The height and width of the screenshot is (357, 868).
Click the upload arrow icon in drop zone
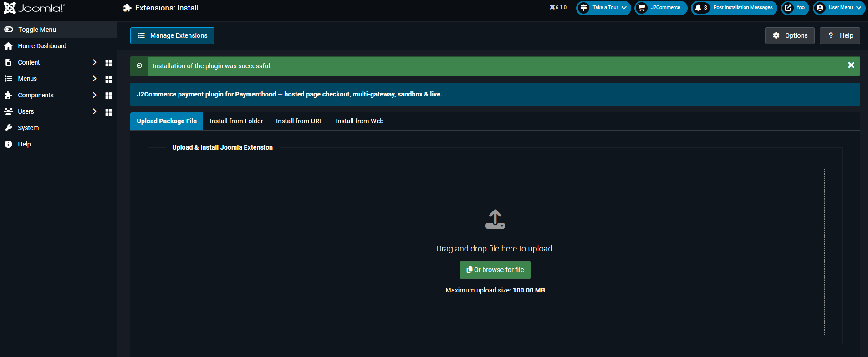(495, 219)
